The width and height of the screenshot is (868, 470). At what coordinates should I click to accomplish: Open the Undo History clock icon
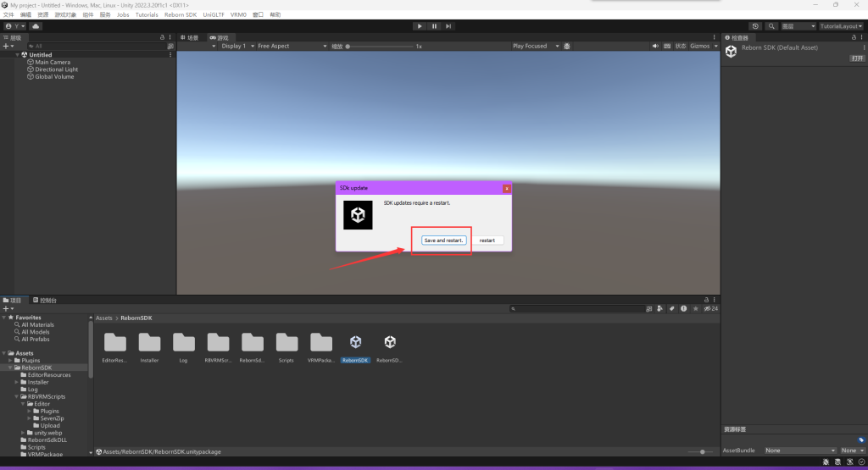pyautogui.click(x=755, y=26)
